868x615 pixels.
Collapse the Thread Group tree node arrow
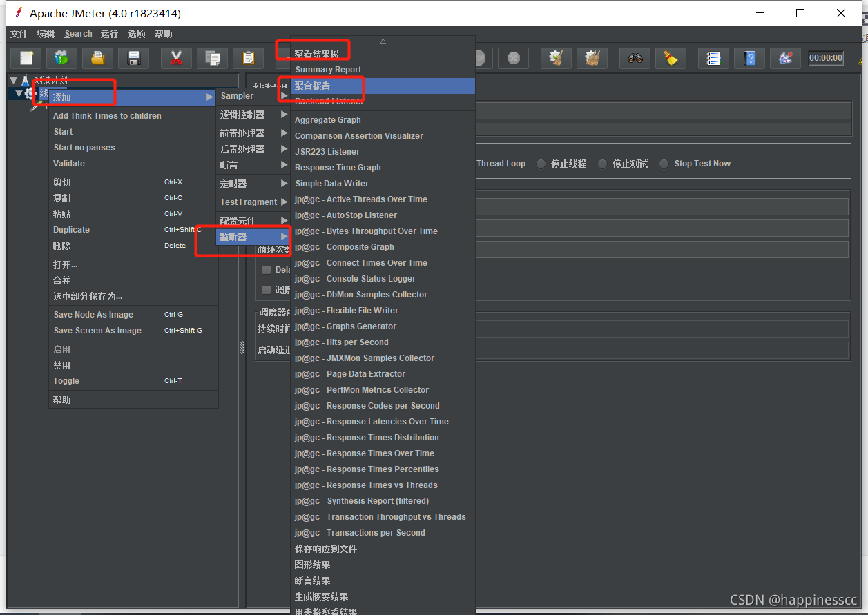pos(19,93)
